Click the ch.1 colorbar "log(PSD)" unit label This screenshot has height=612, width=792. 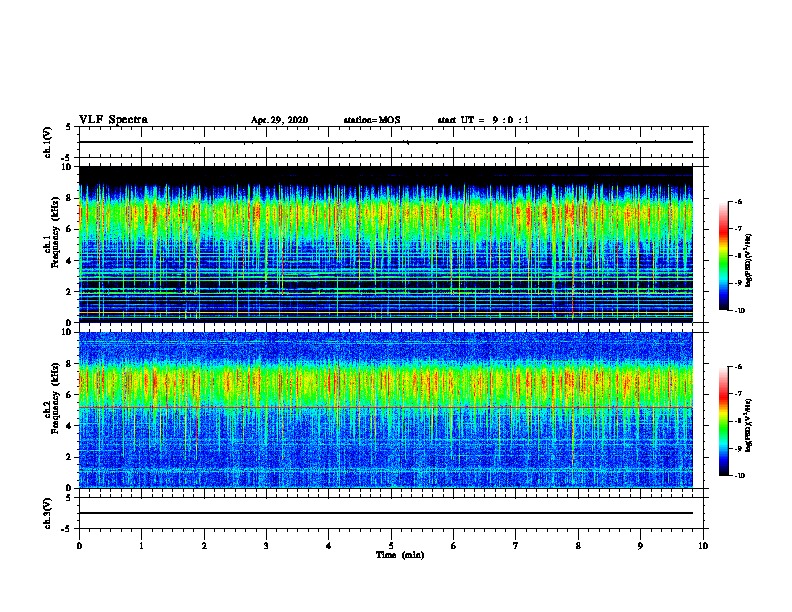coord(749,261)
